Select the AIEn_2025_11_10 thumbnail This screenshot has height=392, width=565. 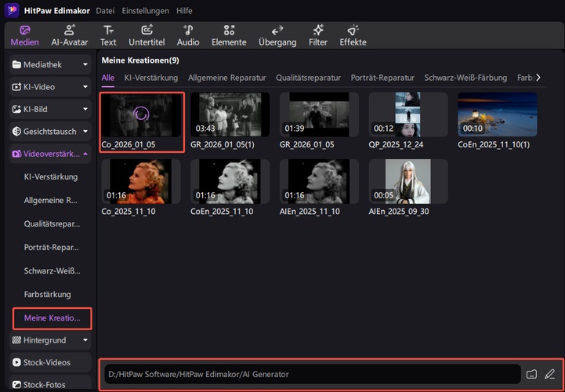[x=319, y=181]
